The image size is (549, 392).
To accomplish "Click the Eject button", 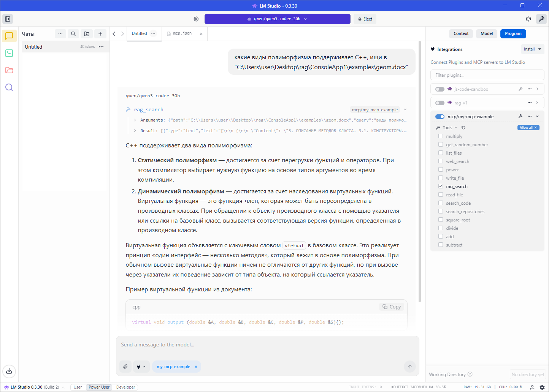I will [365, 19].
